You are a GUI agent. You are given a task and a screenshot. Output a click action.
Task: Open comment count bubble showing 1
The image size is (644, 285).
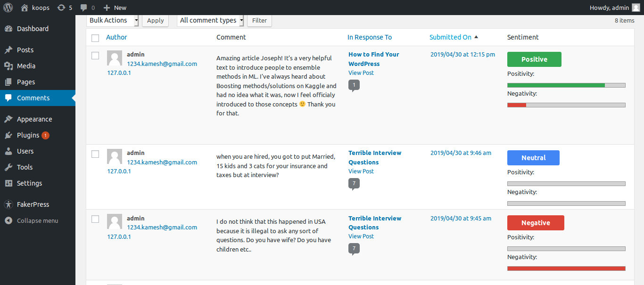pos(354,86)
